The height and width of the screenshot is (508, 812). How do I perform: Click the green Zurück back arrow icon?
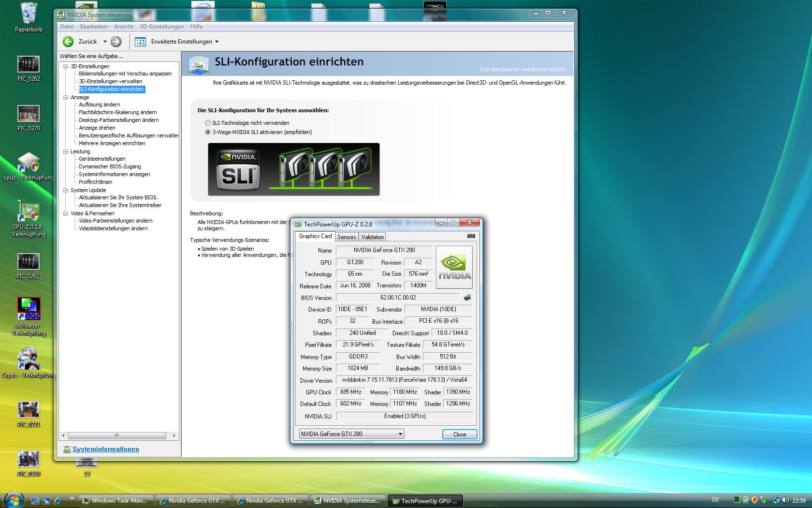(68, 42)
